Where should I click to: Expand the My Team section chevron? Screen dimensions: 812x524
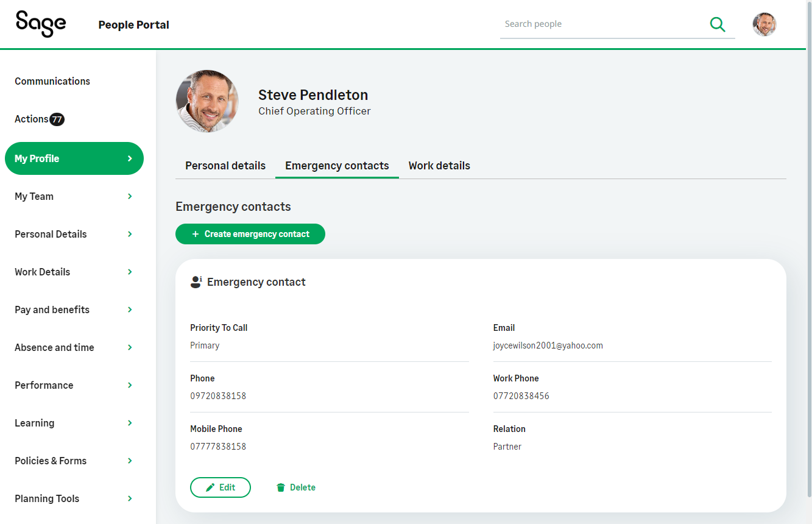(130, 196)
